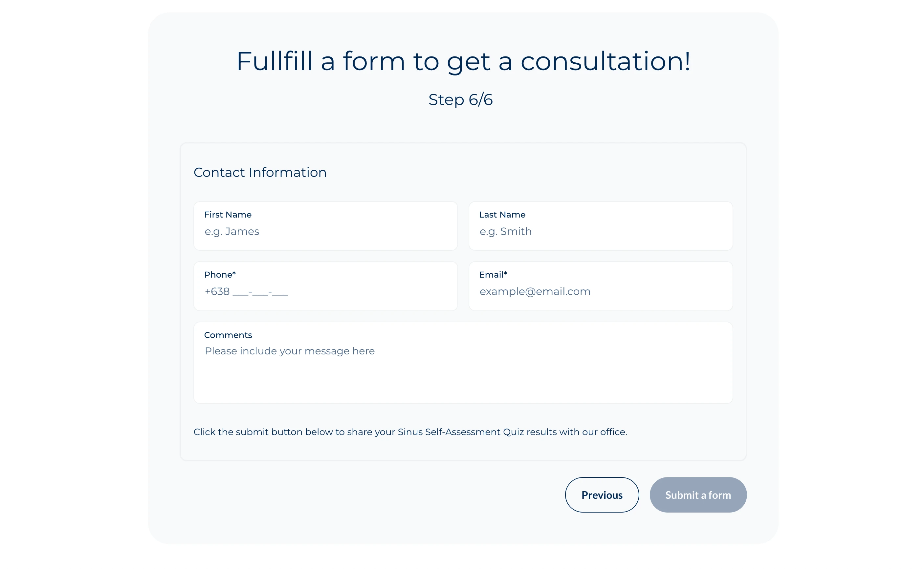This screenshot has height=569, width=924.
Task: Go back with the Previous button
Action: 602,495
